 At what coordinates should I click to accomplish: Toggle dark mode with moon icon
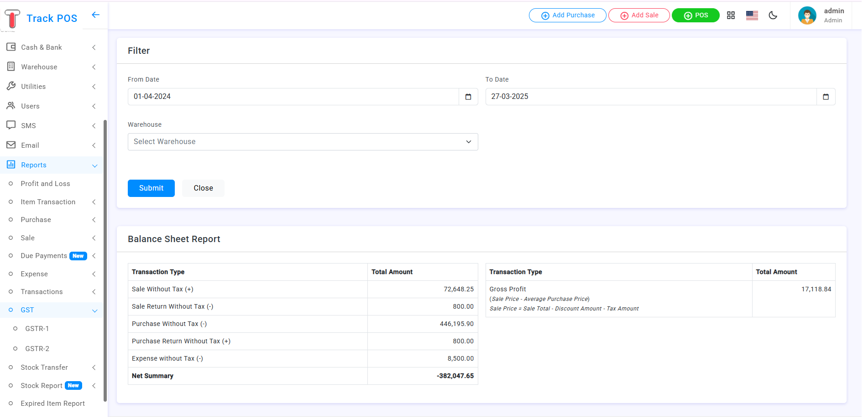[773, 16]
